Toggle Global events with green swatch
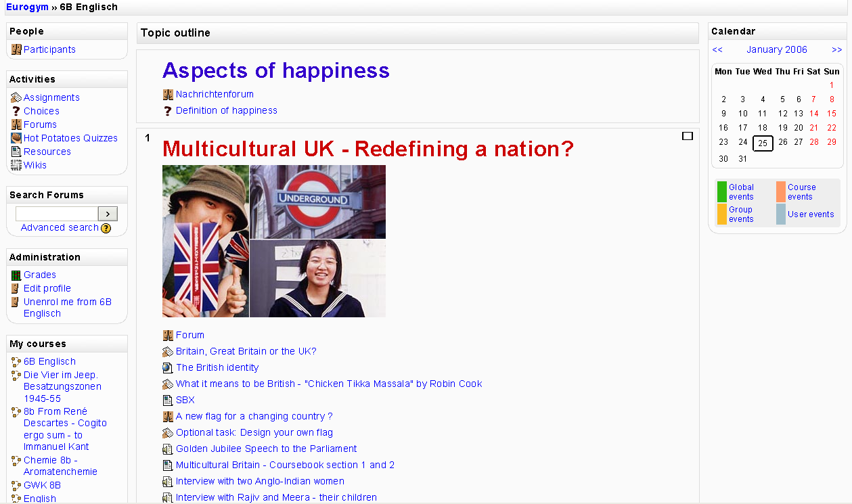The height and width of the screenshot is (504, 852). [x=722, y=192]
